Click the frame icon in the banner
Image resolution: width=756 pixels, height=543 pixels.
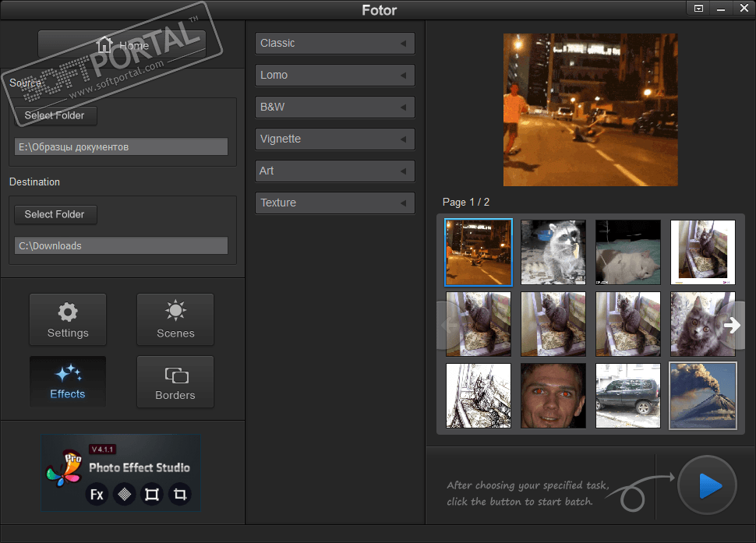152,494
